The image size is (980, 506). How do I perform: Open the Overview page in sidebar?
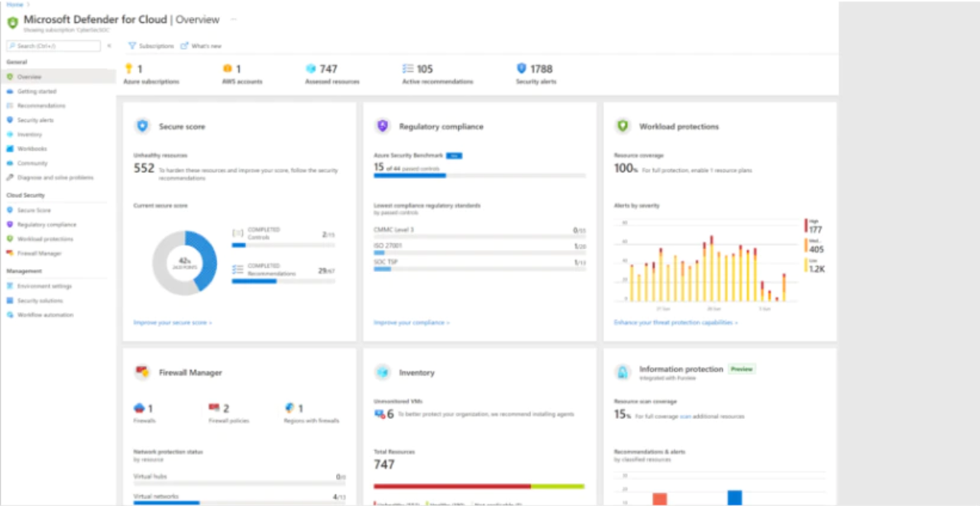pyautogui.click(x=58, y=77)
